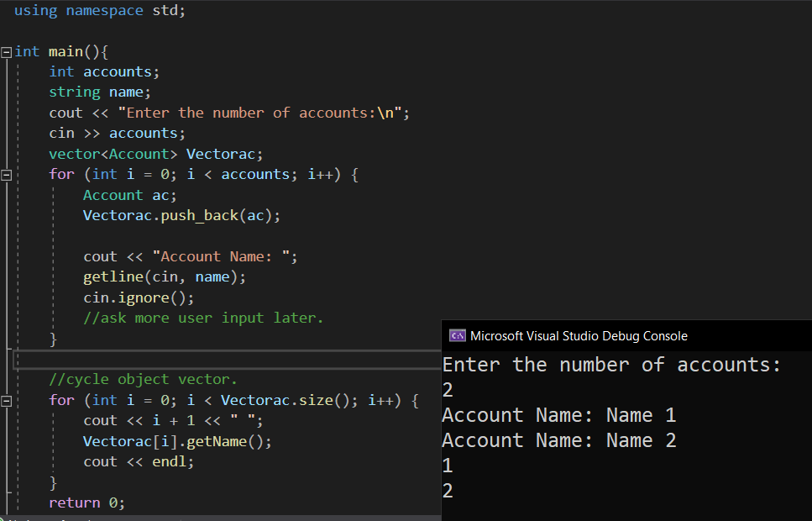This screenshot has height=521, width=812.
Task: Click the 'Account Name: Name 1' console line
Action: (x=559, y=414)
